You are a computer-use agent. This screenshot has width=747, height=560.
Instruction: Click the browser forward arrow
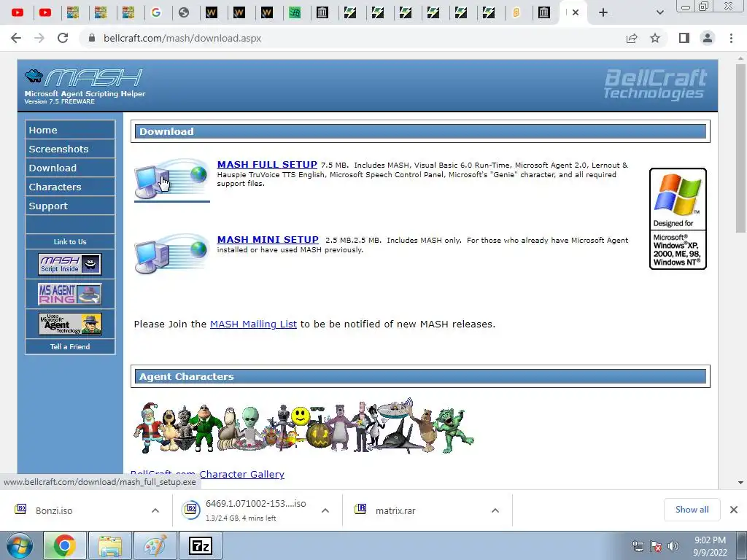pyautogui.click(x=39, y=38)
